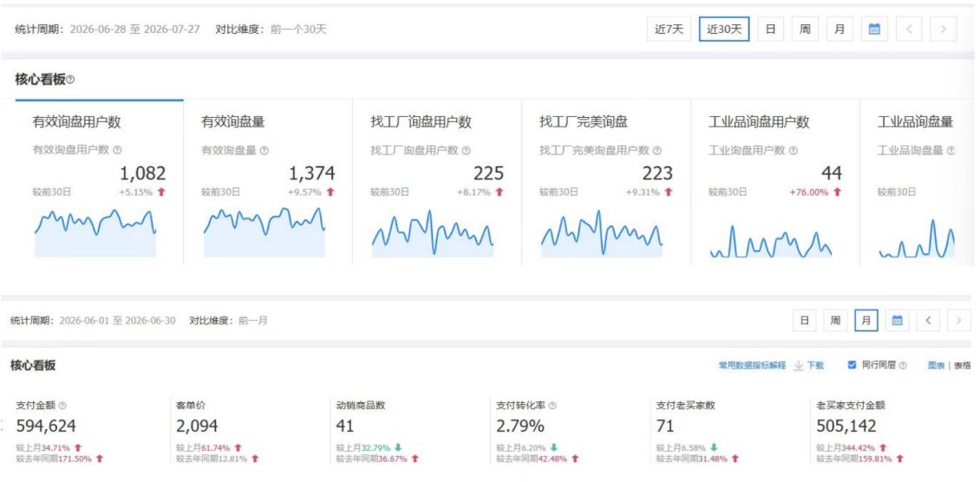Click the +76.00% change figure

click(807, 192)
